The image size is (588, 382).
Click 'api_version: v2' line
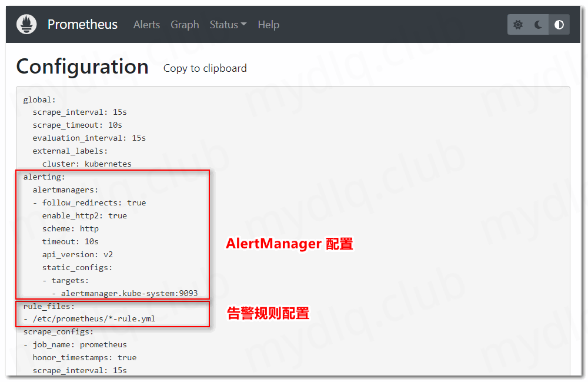77,254
